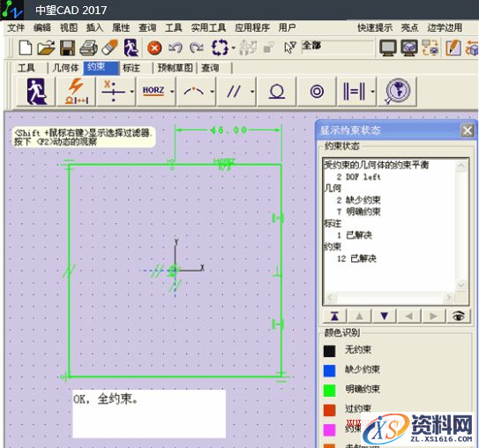Select the Eraser icon in the toolbar
The image size is (479, 448).
tap(109, 48)
